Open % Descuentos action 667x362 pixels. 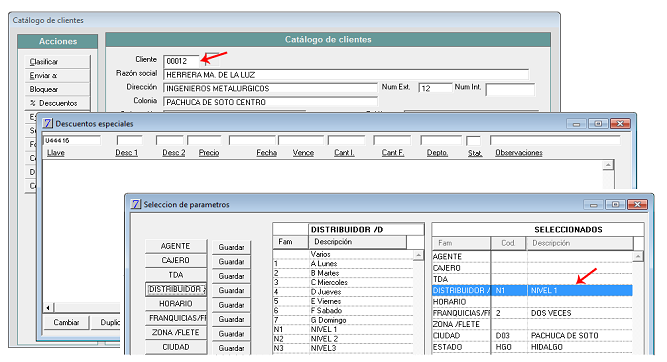tap(57, 103)
